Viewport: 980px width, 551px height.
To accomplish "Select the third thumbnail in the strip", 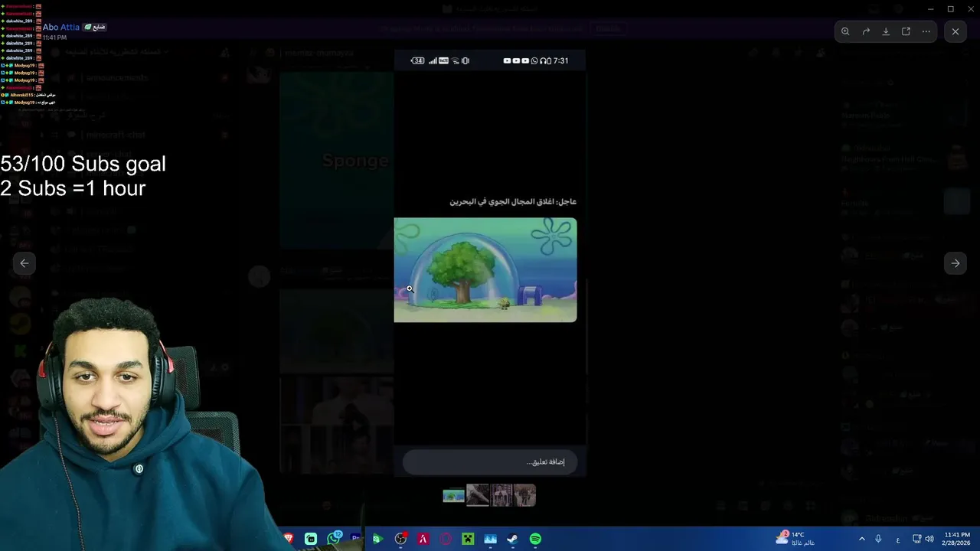I will (x=501, y=495).
